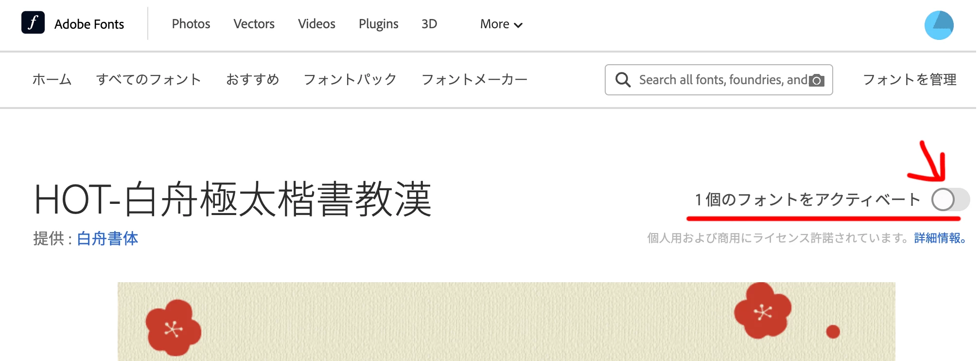Open the Plugins menu item
This screenshot has width=980, height=361.
(x=378, y=24)
